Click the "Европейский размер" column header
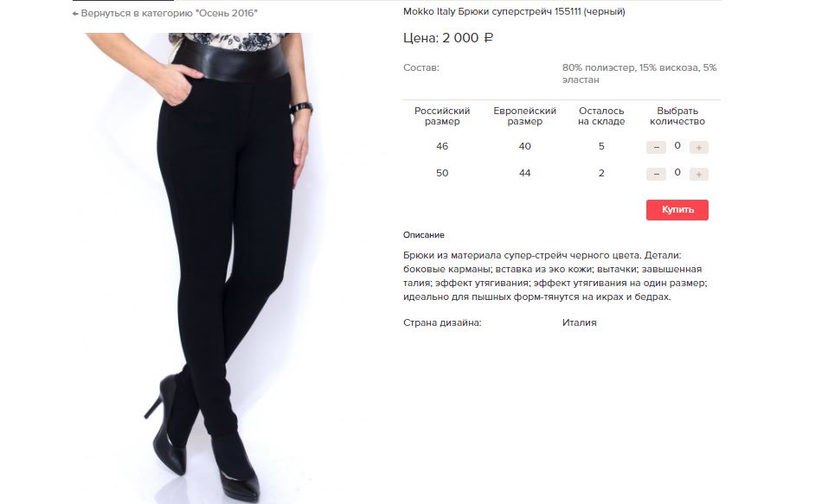828x504 pixels. [525, 116]
